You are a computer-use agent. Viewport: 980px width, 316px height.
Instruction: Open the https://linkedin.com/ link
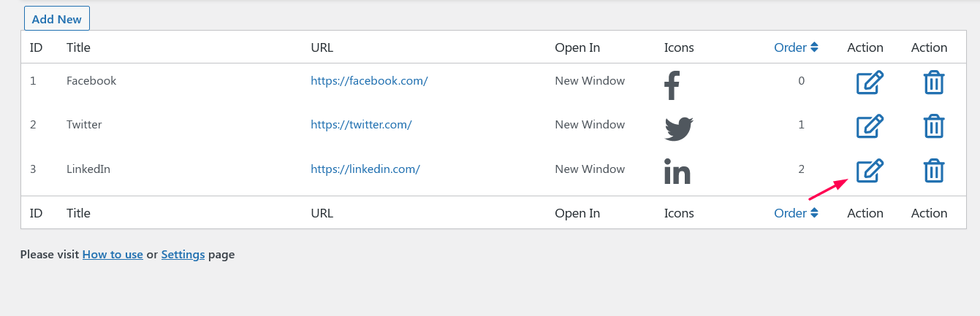tap(365, 169)
